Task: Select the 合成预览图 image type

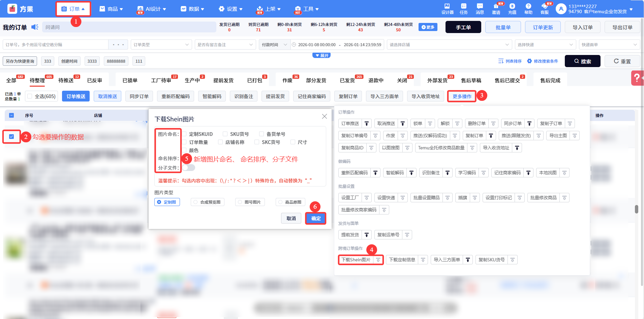Action: 208,202
